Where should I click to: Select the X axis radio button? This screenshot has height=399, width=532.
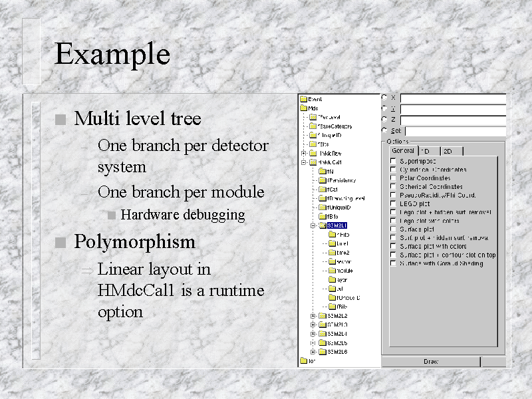pos(384,98)
